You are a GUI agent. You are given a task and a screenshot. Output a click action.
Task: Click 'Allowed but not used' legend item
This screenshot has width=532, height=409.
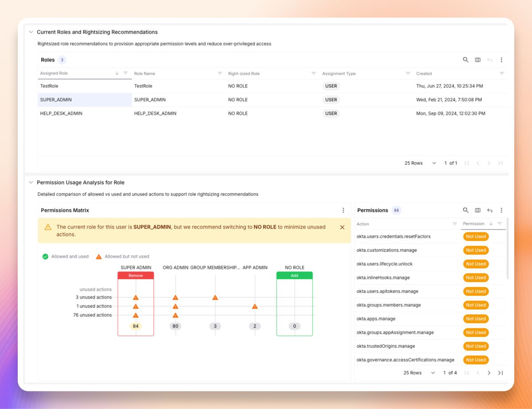pyautogui.click(x=123, y=257)
